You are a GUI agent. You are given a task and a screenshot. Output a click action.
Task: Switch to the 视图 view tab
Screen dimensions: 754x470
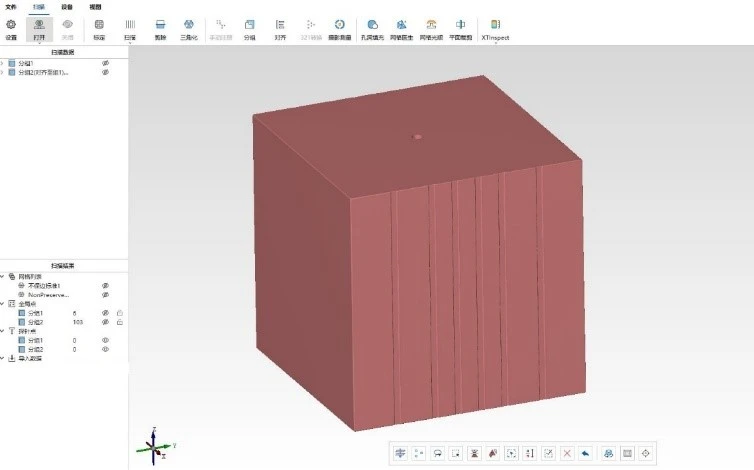coord(96,7)
